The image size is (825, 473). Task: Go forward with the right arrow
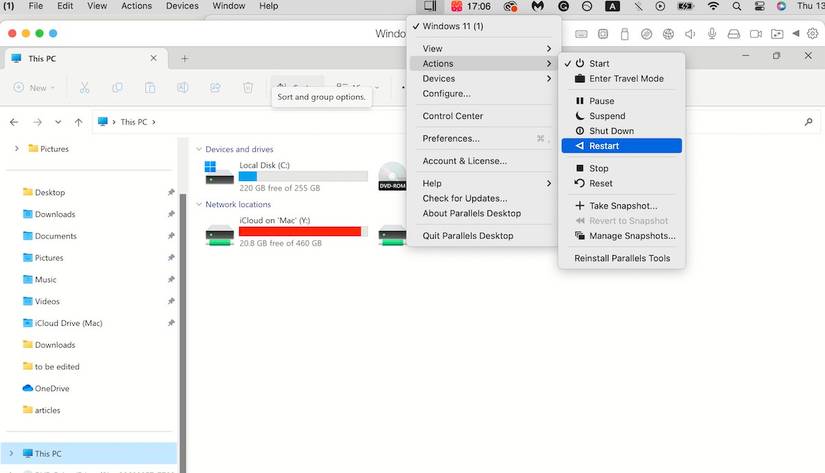click(x=37, y=122)
